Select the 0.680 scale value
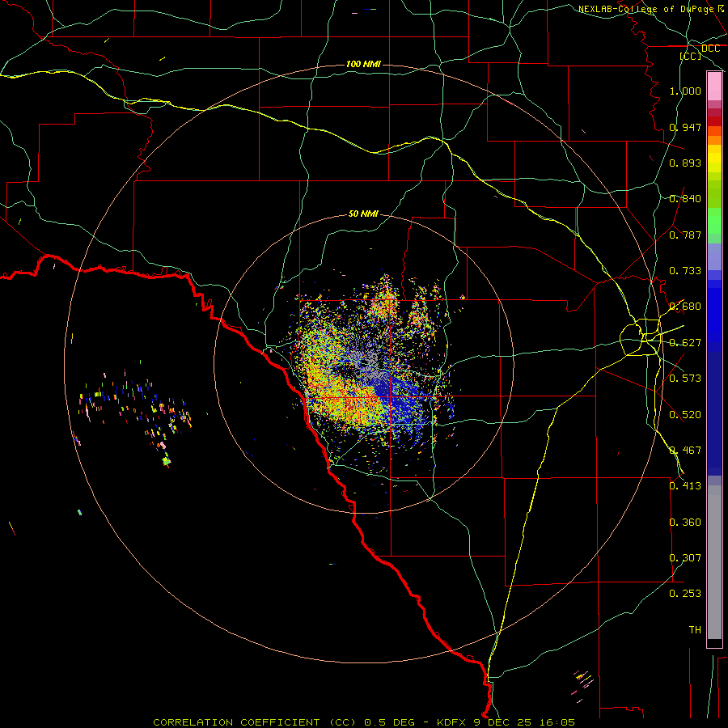728x728 pixels. (685, 307)
